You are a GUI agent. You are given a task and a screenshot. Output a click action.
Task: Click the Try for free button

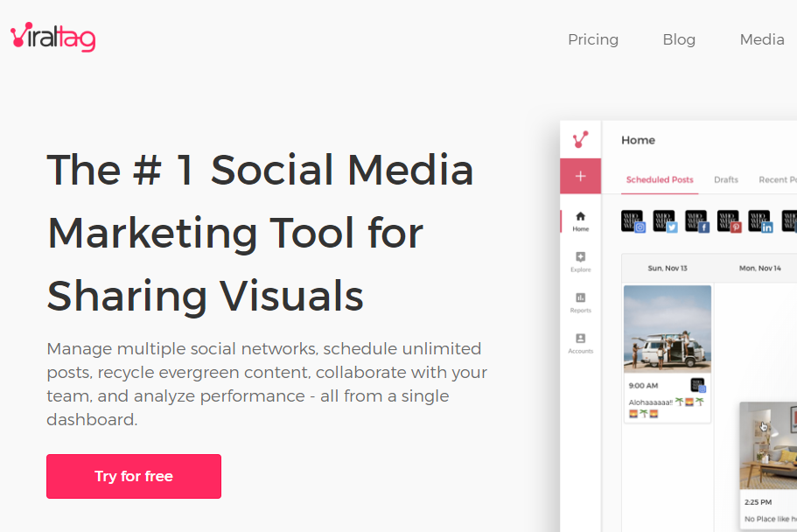click(134, 476)
